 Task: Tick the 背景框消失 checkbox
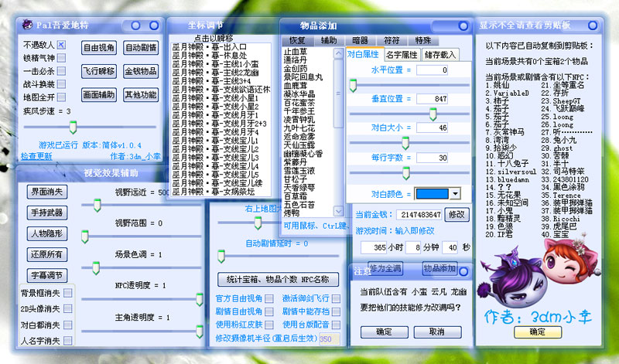pyautogui.click(x=68, y=293)
